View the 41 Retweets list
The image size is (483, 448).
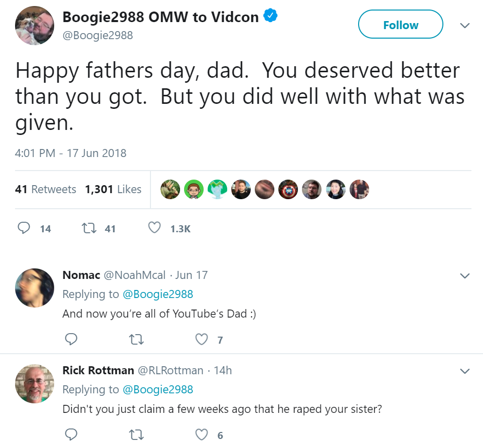point(46,189)
